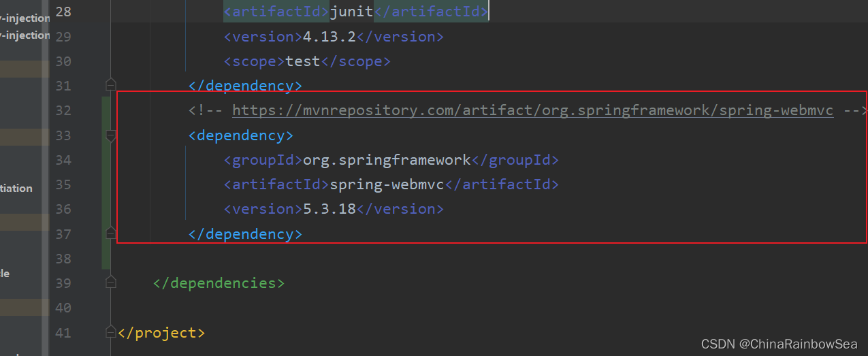
Task: Click line number 28 in gutter
Action: 63,12
